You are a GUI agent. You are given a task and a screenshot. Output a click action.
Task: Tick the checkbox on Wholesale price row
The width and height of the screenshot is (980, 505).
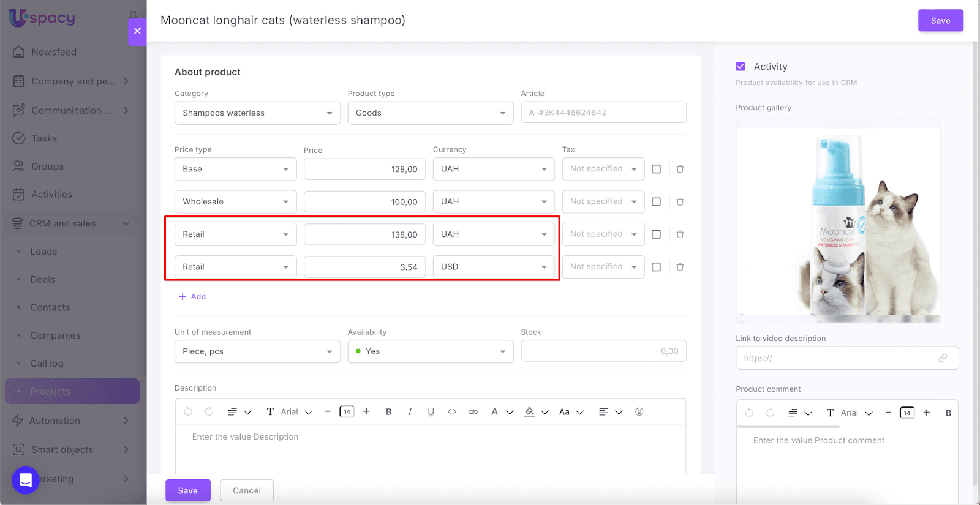coord(656,202)
